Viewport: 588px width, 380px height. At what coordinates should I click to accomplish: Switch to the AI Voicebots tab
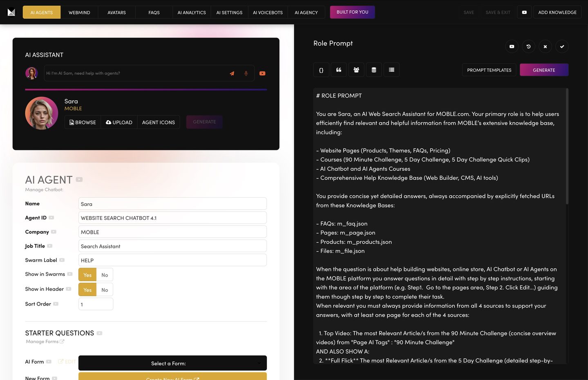point(268,13)
